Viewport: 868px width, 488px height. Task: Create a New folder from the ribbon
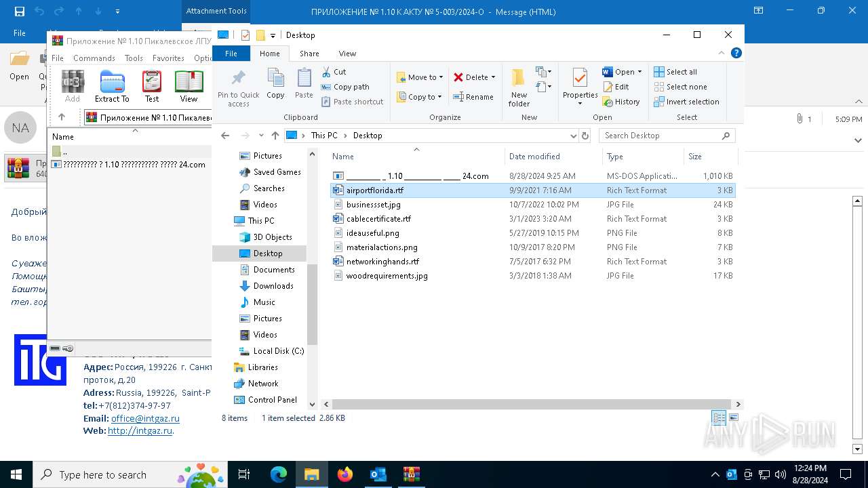[x=519, y=87]
